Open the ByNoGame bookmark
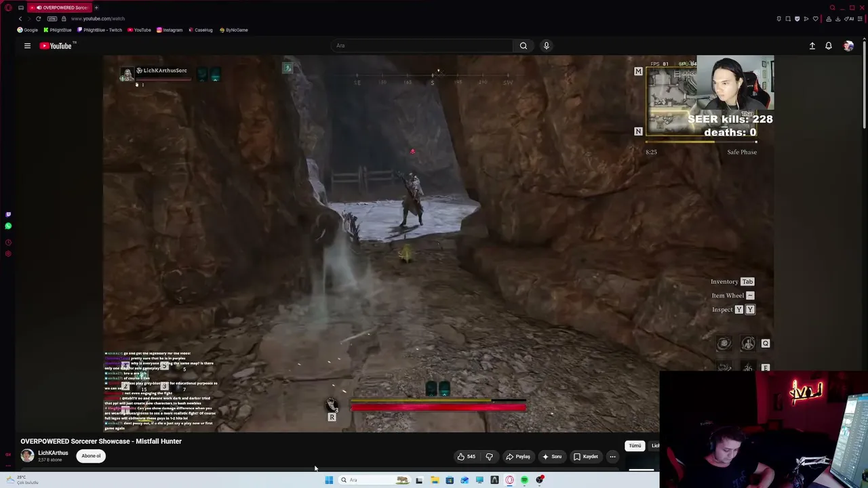 coord(233,30)
